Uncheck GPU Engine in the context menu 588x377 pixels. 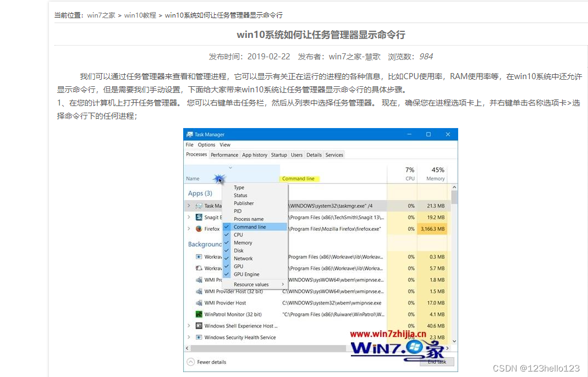pos(246,274)
